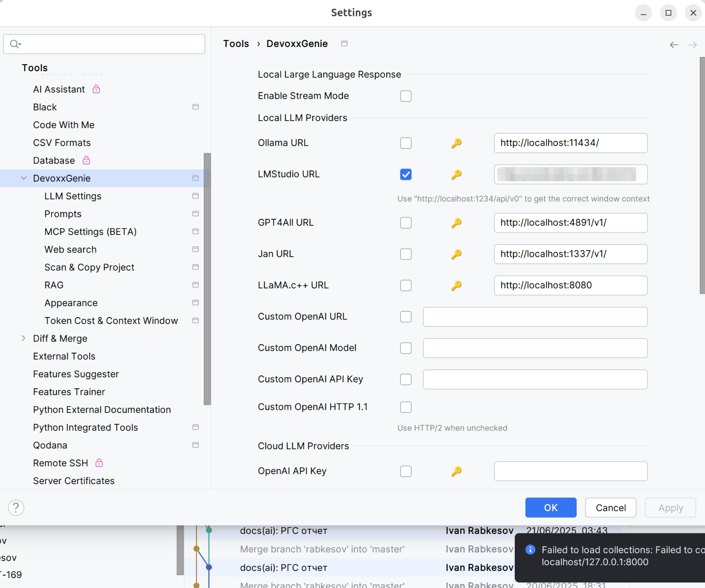This screenshot has width=705, height=588.
Task: Click the key icon beside LMStudio URL
Action: pos(456,175)
